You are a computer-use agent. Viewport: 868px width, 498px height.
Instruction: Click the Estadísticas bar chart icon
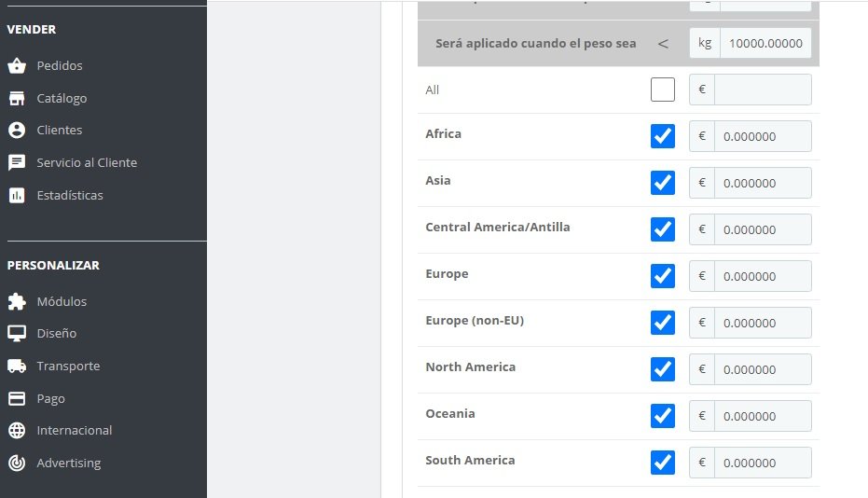click(17, 196)
